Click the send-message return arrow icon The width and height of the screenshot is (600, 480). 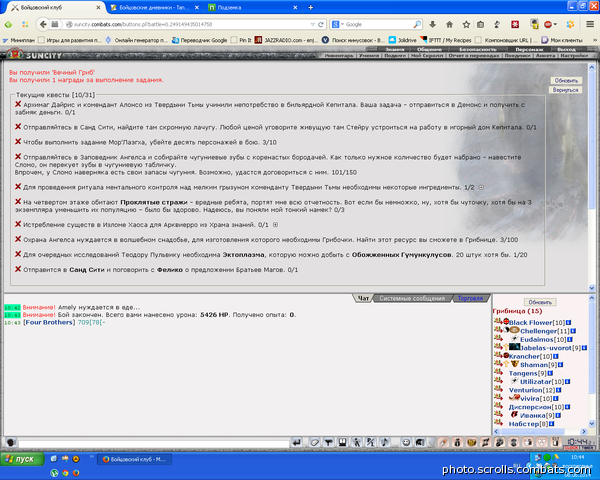point(297,442)
